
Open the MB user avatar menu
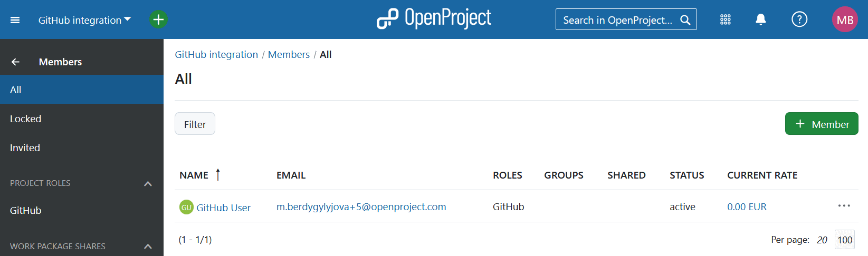tap(844, 20)
